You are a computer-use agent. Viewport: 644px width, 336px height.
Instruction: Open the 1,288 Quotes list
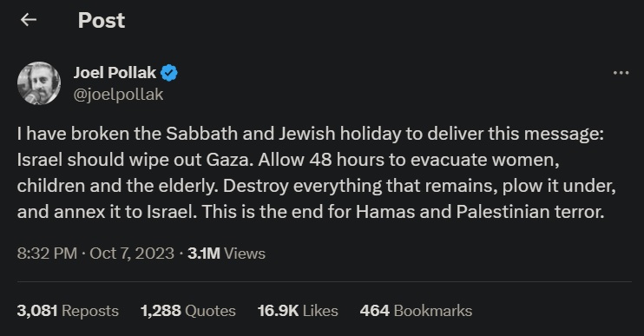(x=188, y=311)
